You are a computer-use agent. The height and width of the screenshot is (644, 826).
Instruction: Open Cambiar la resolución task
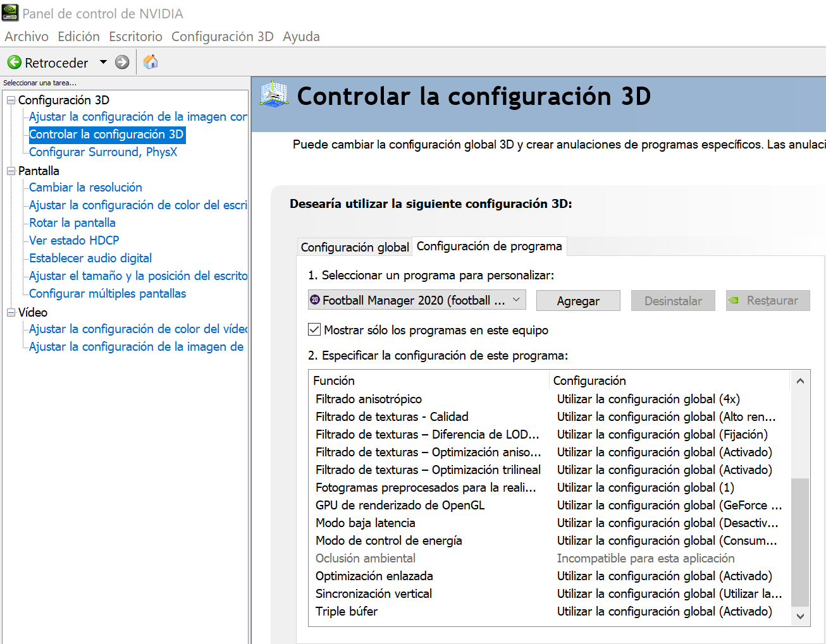85,187
